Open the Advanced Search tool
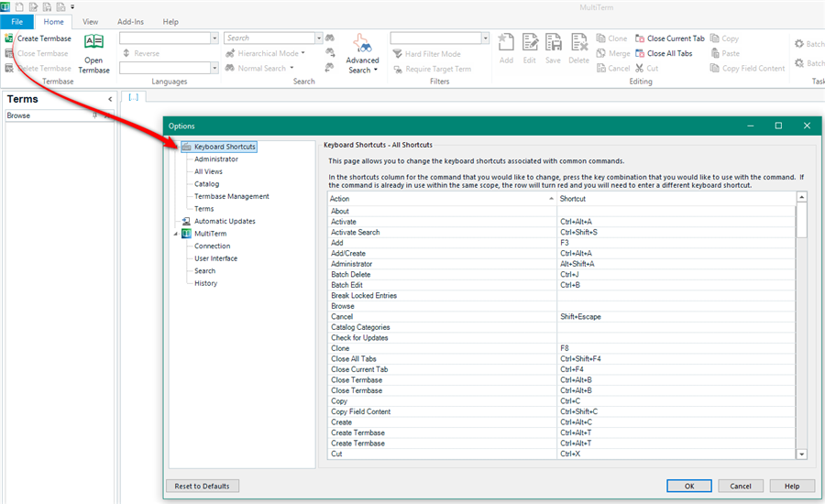 pyautogui.click(x=362, y=54)
